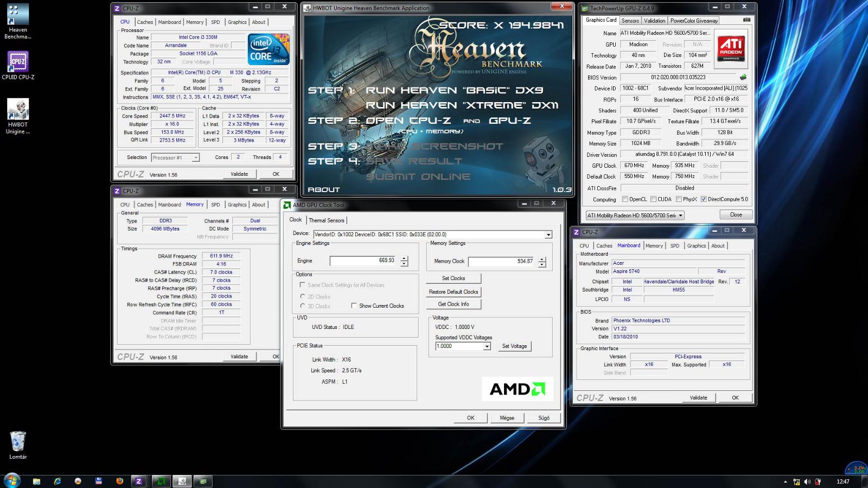This screenshot has width=868, height=488.
Task: Click the Mégse button in GPU Clock Tool
Action: click(507, 418)
